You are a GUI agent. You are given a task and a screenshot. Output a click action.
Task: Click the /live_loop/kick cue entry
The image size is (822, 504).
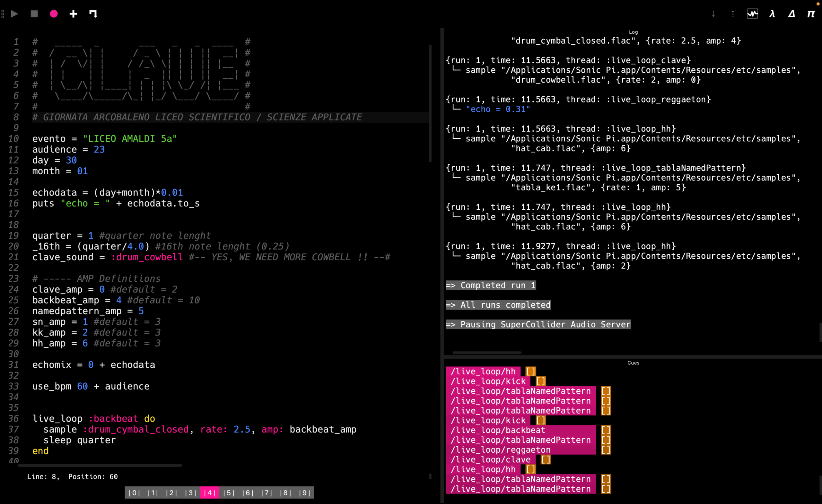pyautogui.click(x=488, y=381)
